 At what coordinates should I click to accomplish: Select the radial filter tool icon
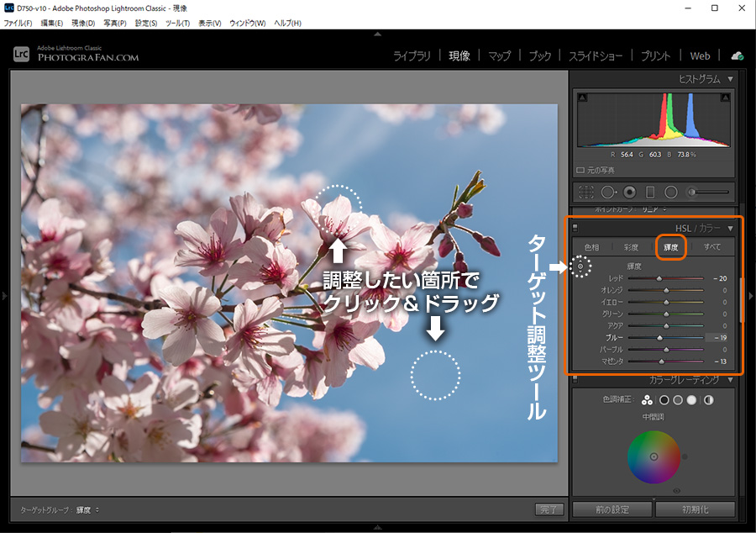[670, 192]
